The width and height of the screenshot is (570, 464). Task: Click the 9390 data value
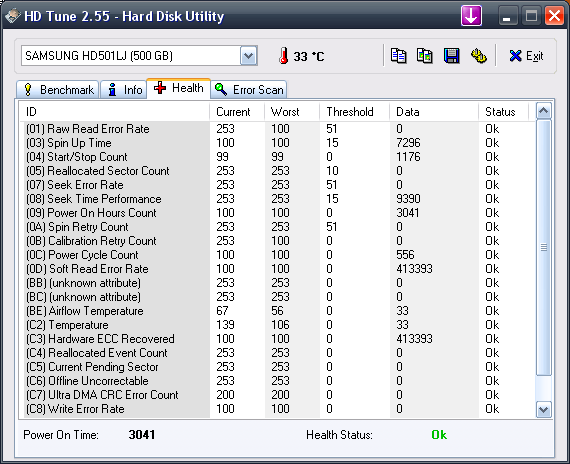(x=408, y=199)
